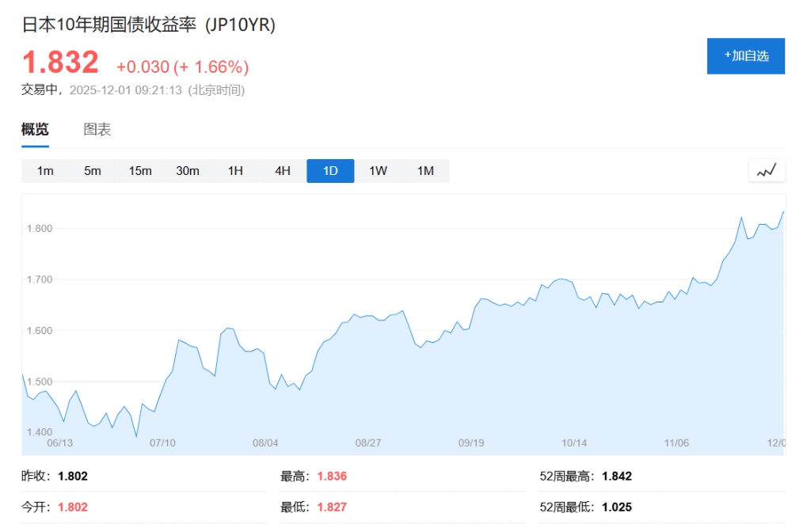811x532 pixels.
Task: Select the 5m time interval
Action: point(93,171)
